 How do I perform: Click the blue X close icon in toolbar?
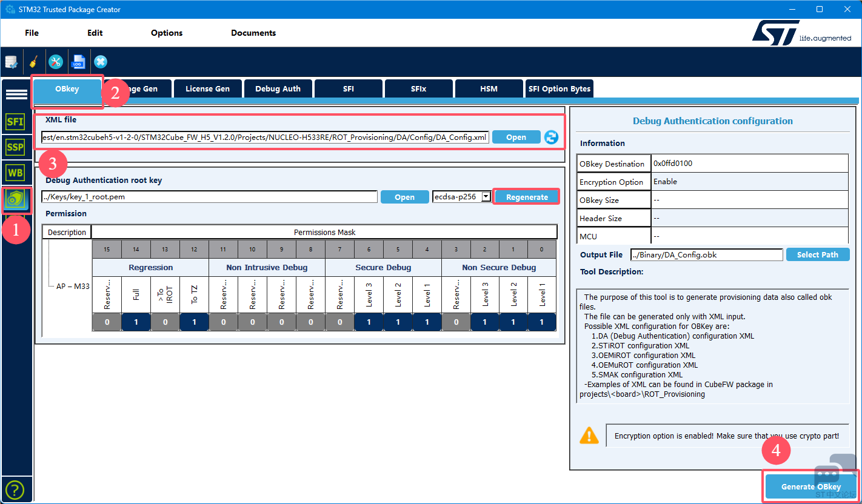click(101, 62)
